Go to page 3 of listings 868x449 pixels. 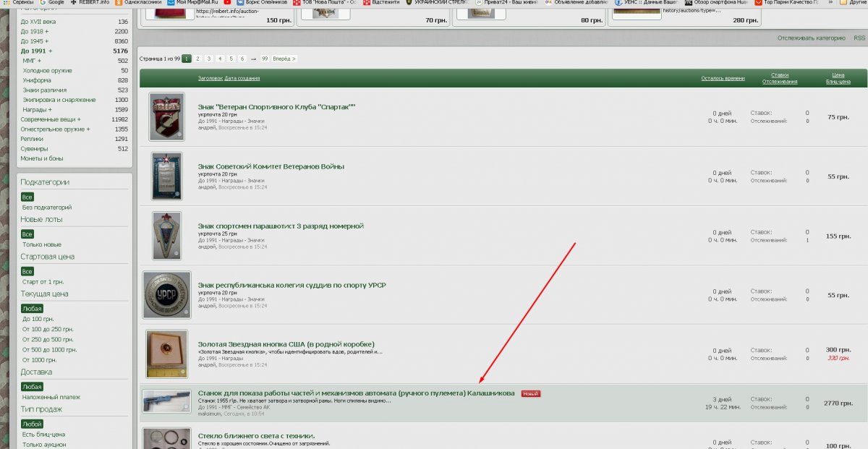coord(209,59)
